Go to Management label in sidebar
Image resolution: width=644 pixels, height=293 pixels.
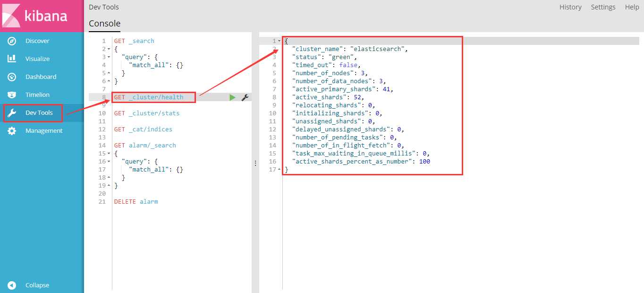44,131
